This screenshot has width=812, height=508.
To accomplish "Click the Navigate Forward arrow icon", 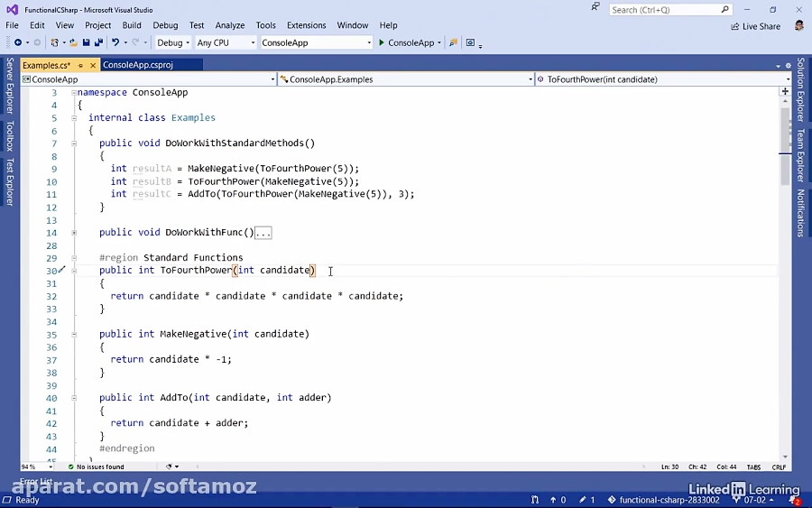I will pos(37,42).
